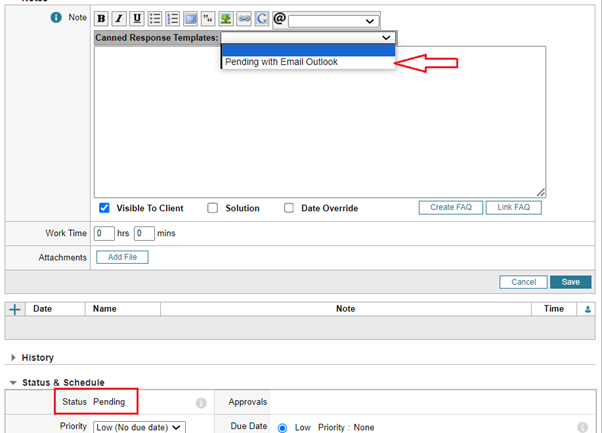
Task: Click the Save button
Action: (569, 282)
